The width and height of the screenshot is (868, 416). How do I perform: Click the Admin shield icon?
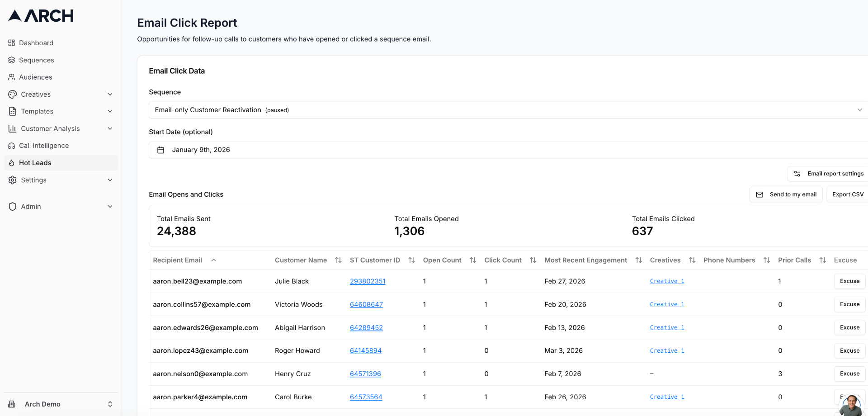click(13, 207)
